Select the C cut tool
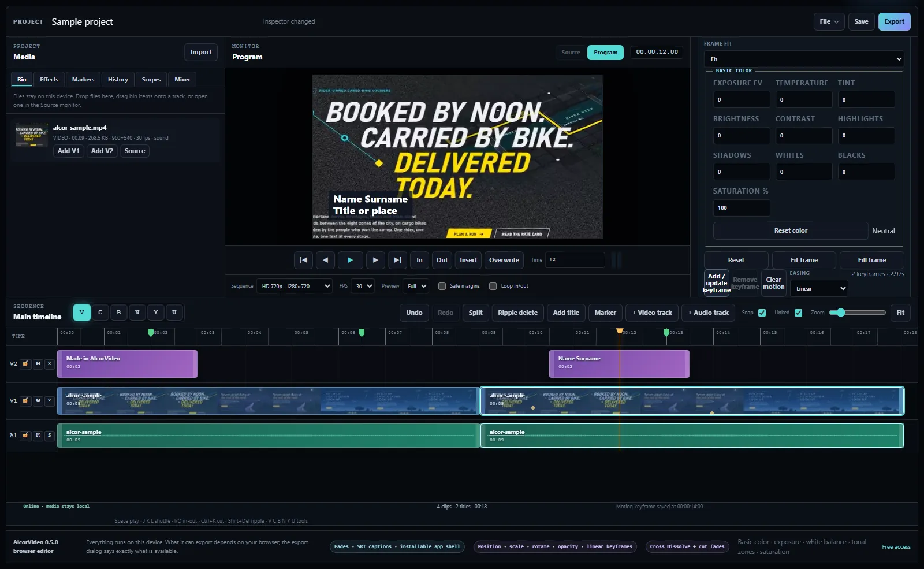Screen dimensions: 924x569 100,313
